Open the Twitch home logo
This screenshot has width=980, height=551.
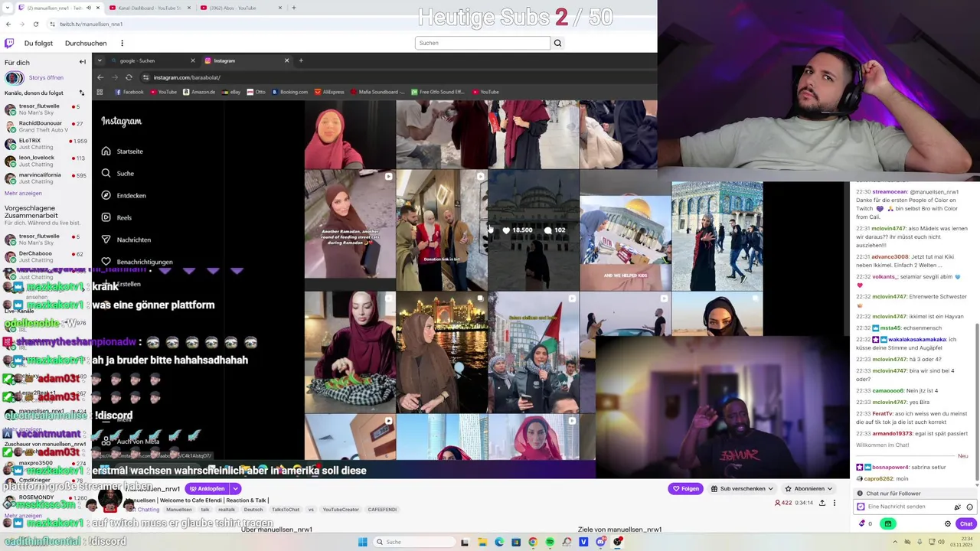(x=9, y=43)
